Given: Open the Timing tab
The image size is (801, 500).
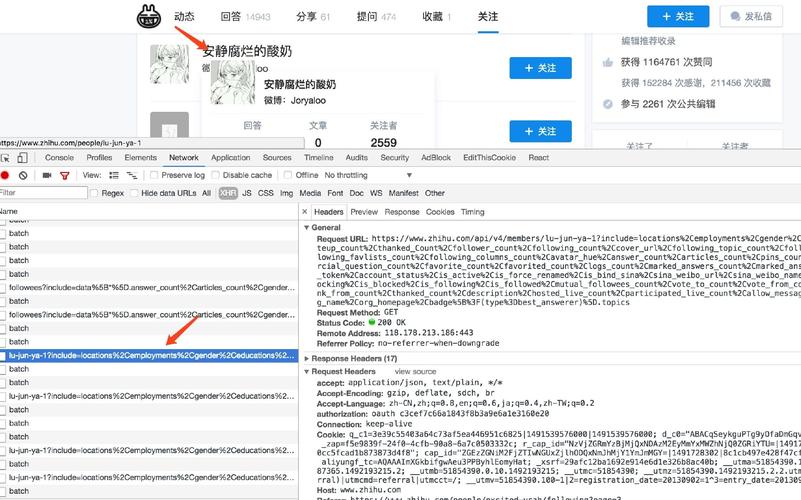Looking at the screenshot, I should [473, 212].
